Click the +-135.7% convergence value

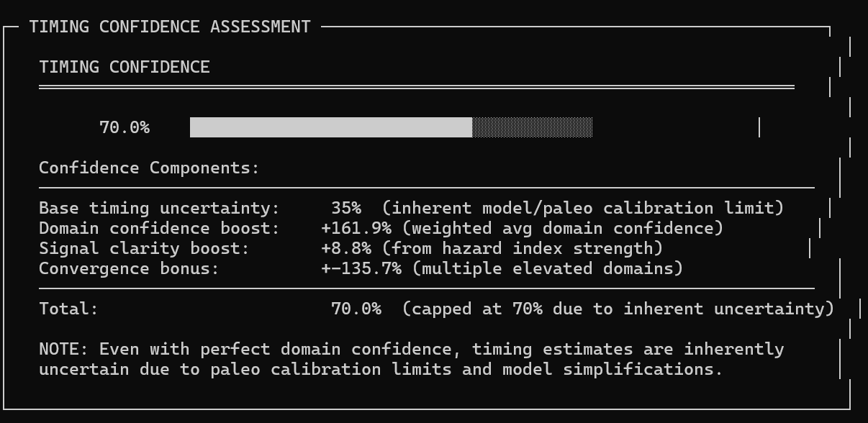pos(361,269)
